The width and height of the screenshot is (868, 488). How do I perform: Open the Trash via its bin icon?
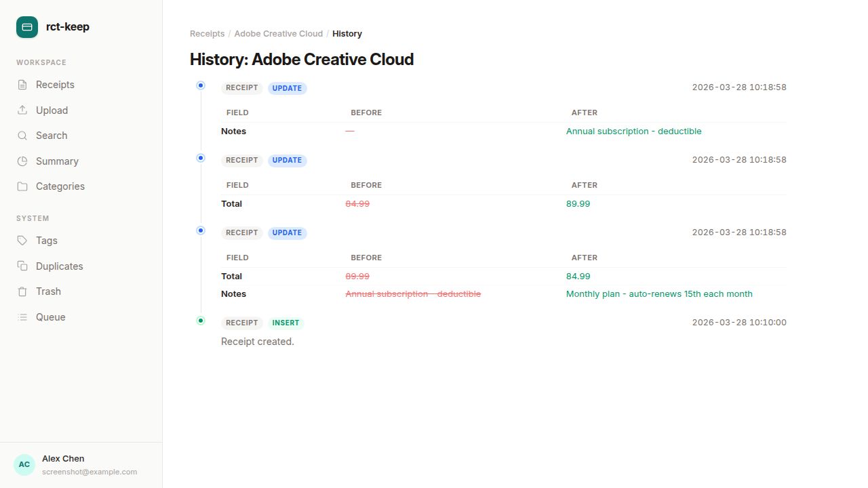23,291
